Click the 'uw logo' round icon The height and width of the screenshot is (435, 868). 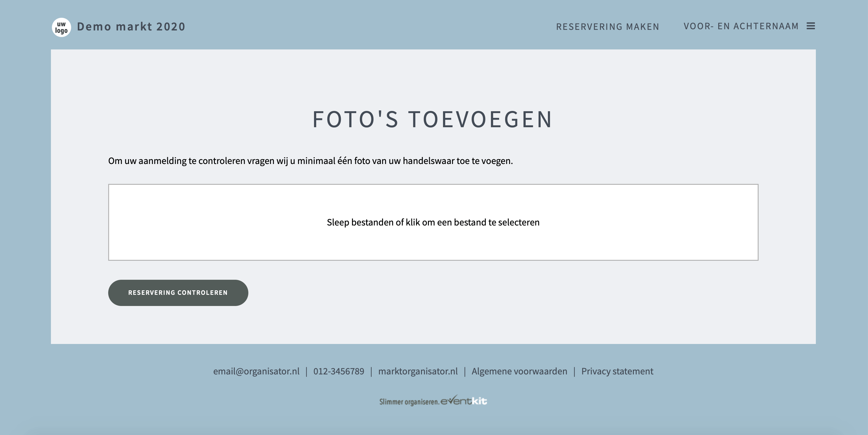click(61, 27)
